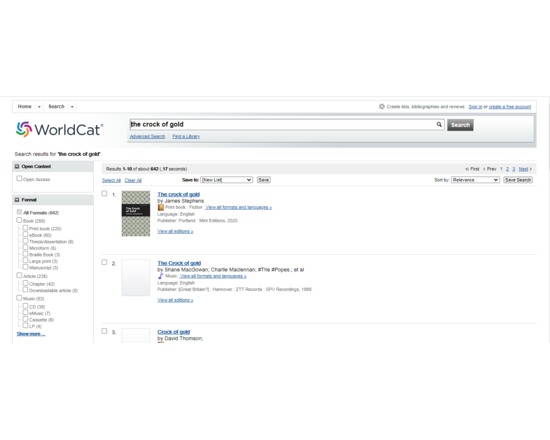Image resolution: width=550 pixels, height=440 pixels.
Task: Select result 1 checkbox
Action: tap(104, 193)
